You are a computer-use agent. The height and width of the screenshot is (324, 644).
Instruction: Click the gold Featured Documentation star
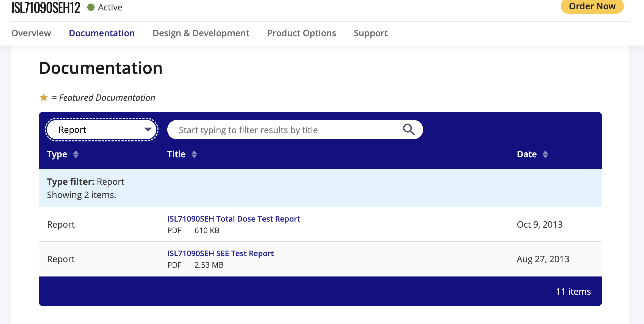tap(44, 97)
